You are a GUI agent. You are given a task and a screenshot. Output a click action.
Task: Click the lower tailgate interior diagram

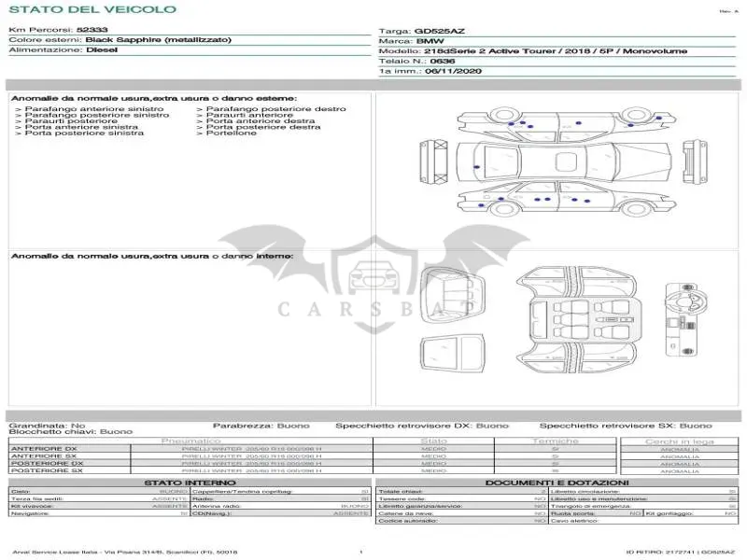(453, 354)
